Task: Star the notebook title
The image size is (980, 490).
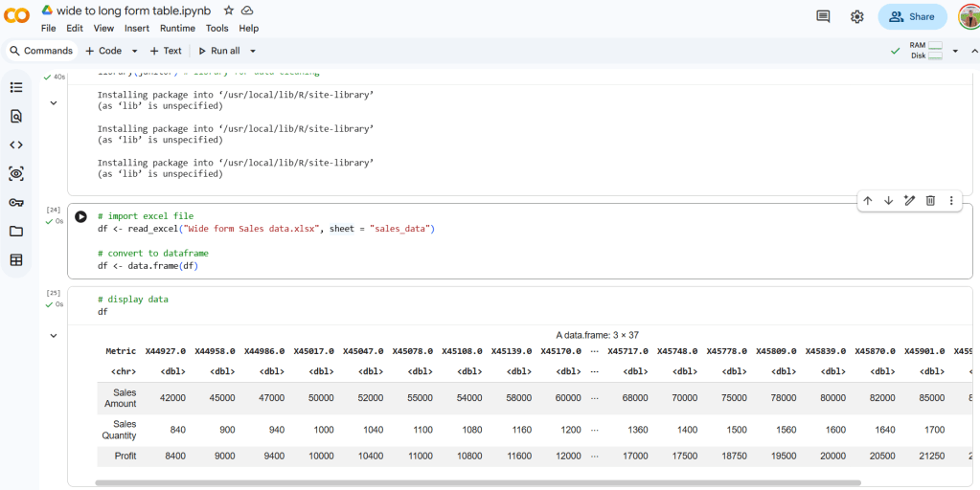Action: pyautogui.click(x=228, y=10)
